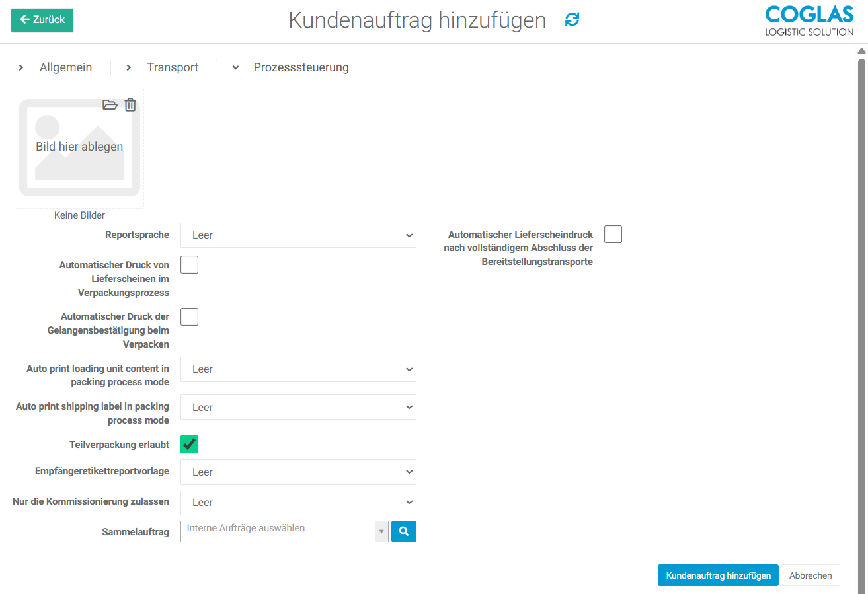
Task: Open the Nur die Kommissionierung zulassen dropdown
Action: click(x=297, y=502)
